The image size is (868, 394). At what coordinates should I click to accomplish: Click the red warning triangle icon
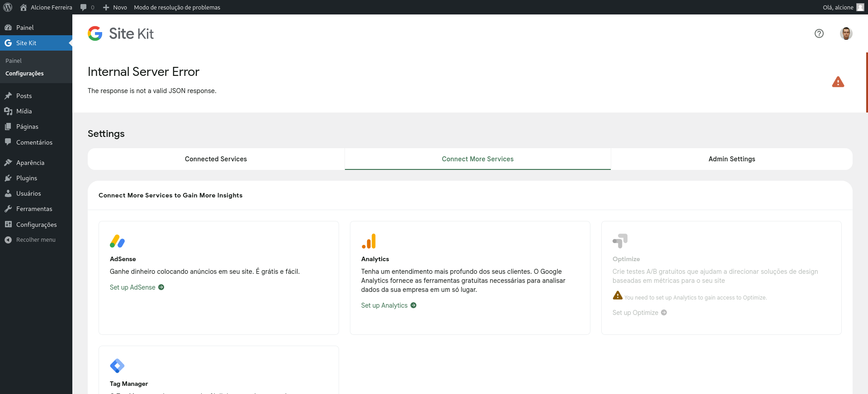838,82
